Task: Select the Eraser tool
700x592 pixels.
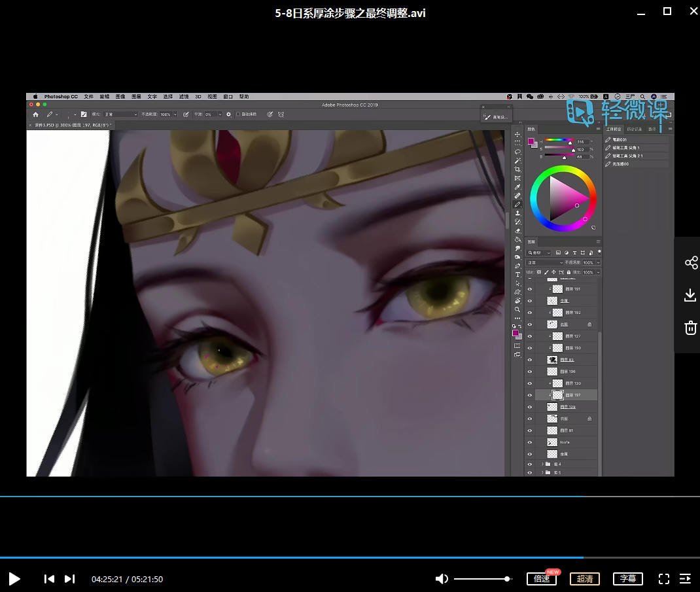Action: coord(517,231)
